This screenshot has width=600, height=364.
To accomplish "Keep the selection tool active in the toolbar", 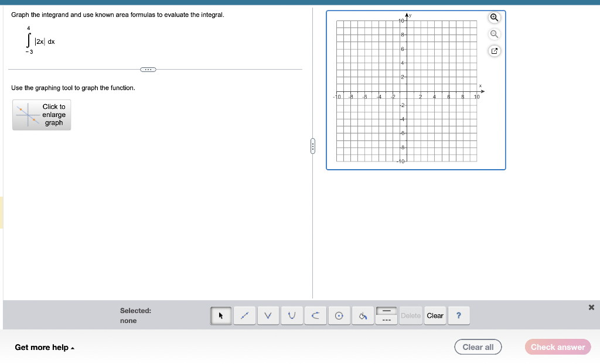I will 220,315.
